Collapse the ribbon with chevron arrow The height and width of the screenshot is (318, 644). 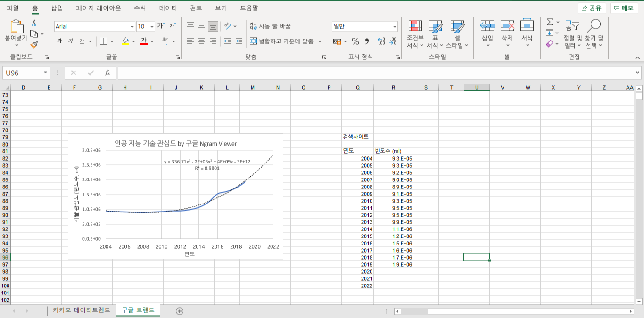pos(637,57)
